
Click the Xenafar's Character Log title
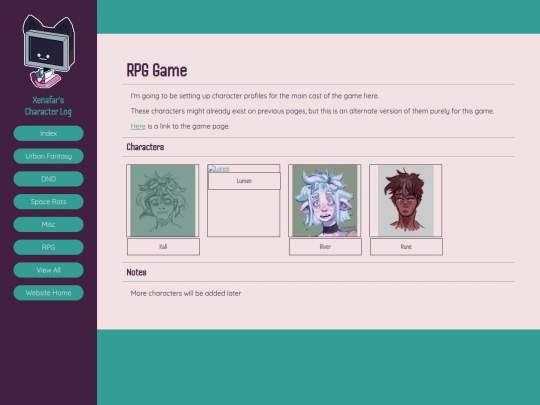(x=48, y=106)
